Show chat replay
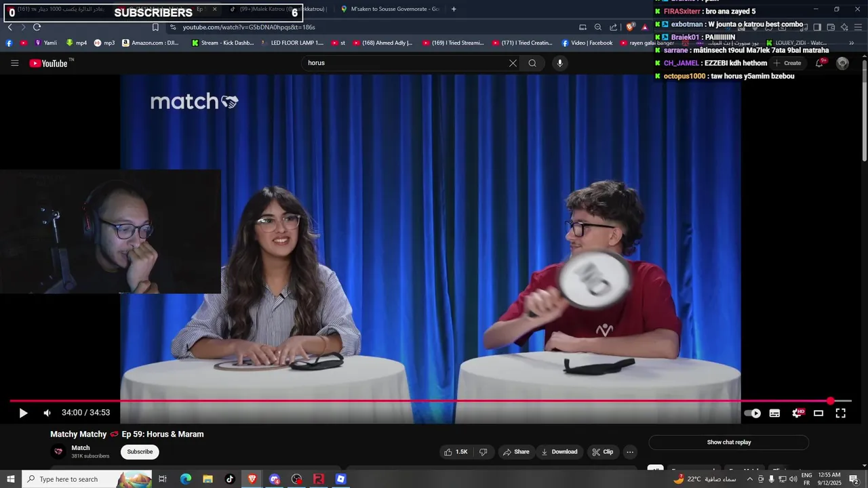The image size is (868, 488). click(729, 443)
